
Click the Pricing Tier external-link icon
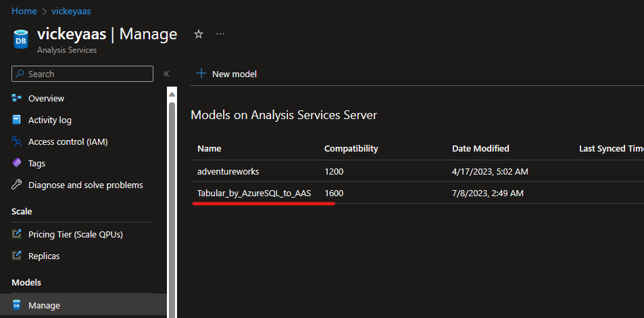tap(16, 235)
